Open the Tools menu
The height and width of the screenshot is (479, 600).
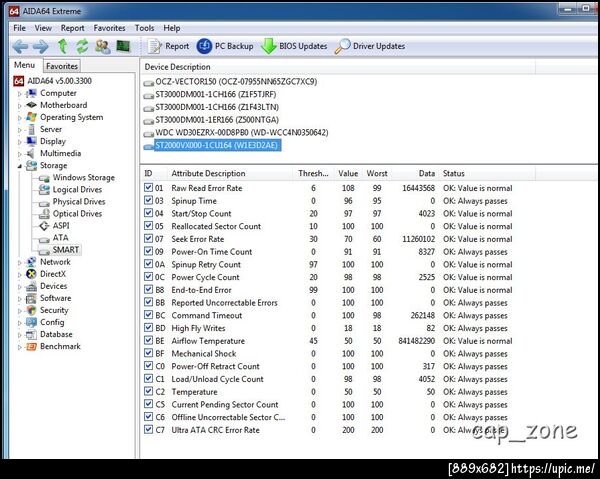point(144,28)
